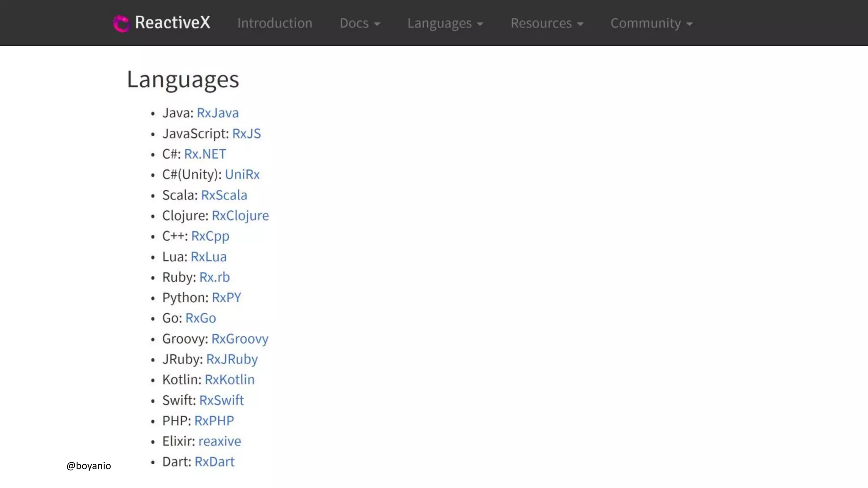Expand the Docs dropdown menu
868x488 pixels.
pyautogui.click(x=359, y=23)
